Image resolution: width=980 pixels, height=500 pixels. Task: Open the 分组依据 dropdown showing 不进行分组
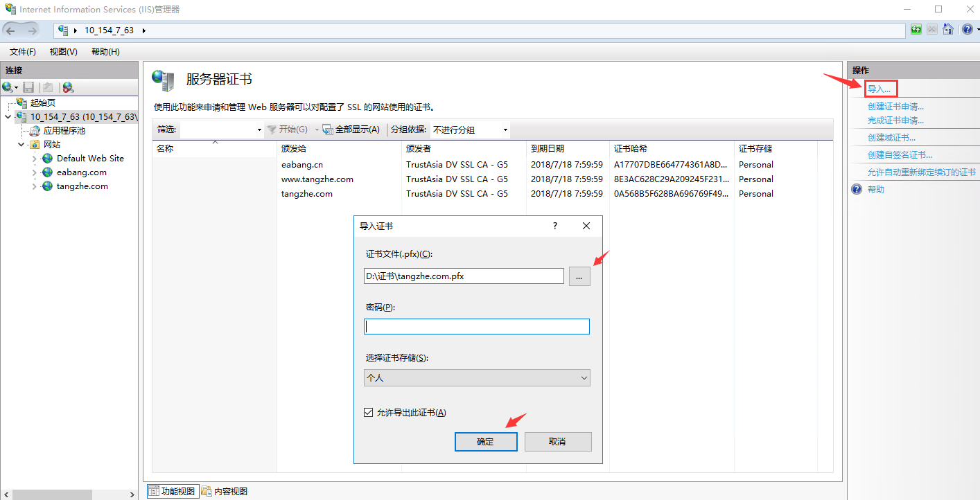pos(470,130)
